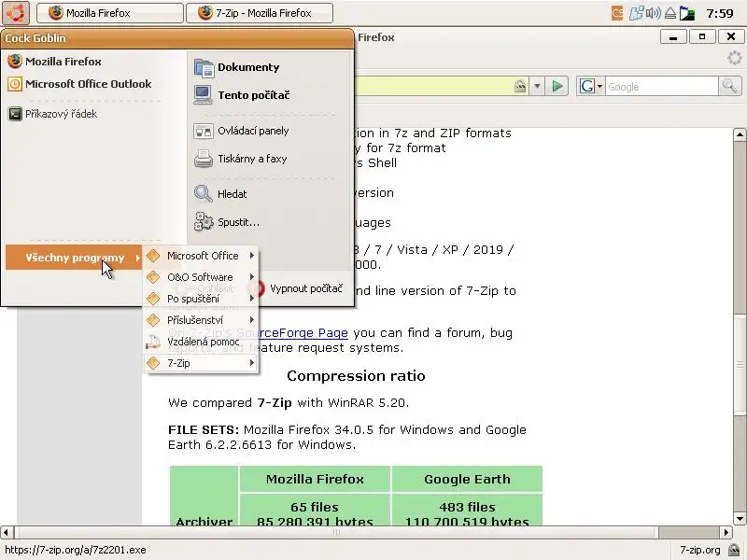
Task: Click the Vzdálená pomoc icon
Action: point(153,342)
